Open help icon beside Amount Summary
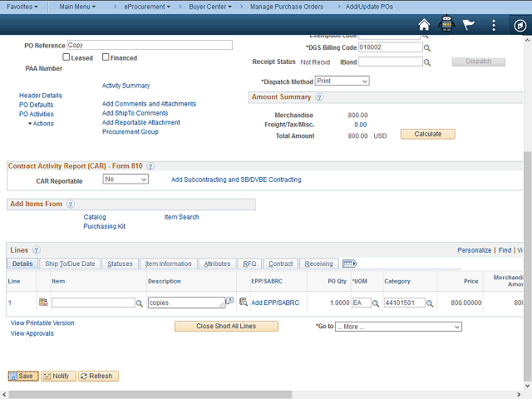The height and width of the screenshot is (399, 532). click(x=319, y=97)
